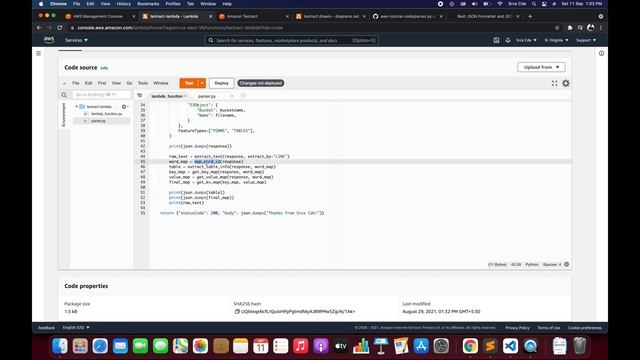Image resolution: width=640 pixels, height=360 pixels.
Task: Open a new Chrome tab
Action: (x=530, y=16)
